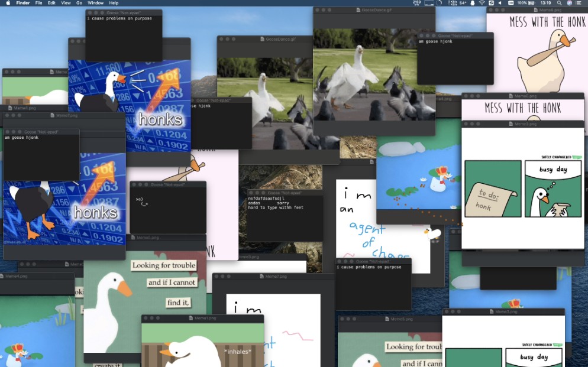
Task: Close the Meme1.png window
Action: tap(146, 319)
